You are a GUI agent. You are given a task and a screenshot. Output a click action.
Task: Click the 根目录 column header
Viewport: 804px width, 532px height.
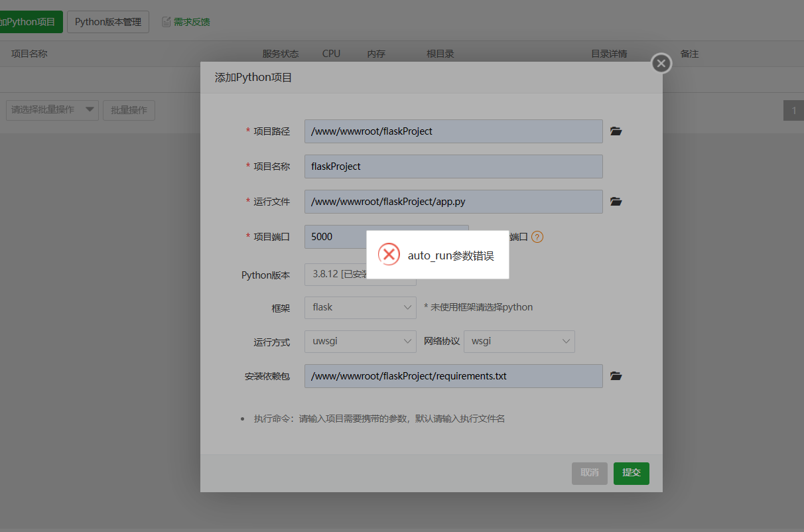pos(440,54)
